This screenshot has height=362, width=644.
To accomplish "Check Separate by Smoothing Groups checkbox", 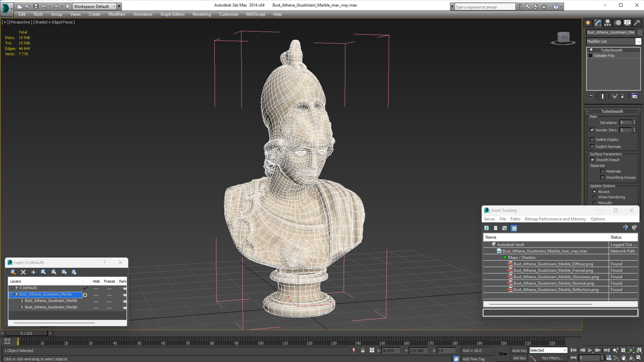I will [602, 177].
